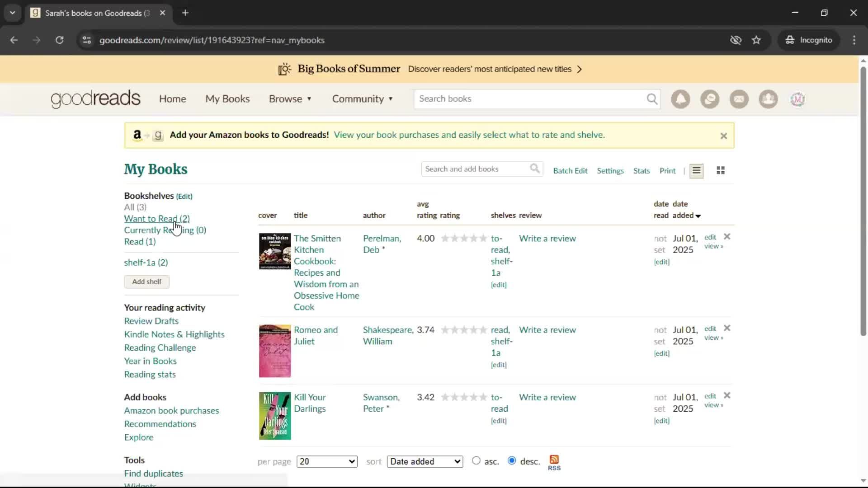The width and height of the screenshot is (868, 488).
Task: Edit Bookshelves link
Action: click(x=184, y=196)
